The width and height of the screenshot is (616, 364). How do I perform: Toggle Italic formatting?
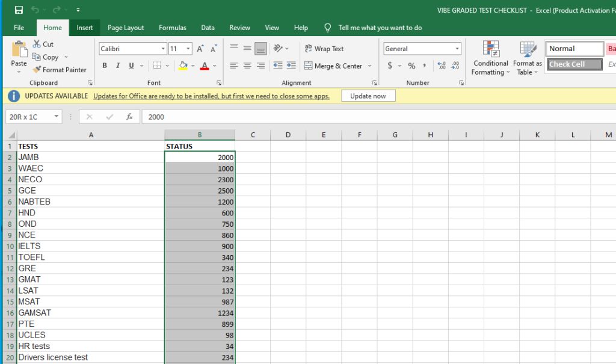click(x=117, y=66)
